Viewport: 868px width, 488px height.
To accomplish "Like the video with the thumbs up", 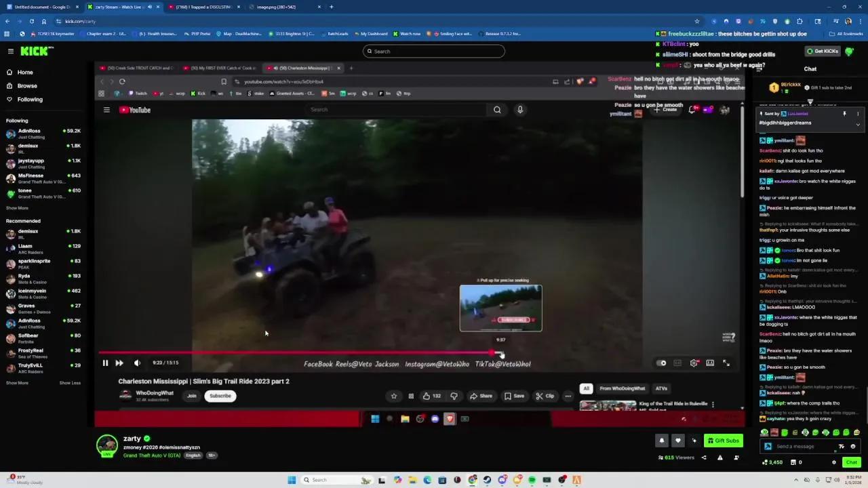I will tap(426, 396).
